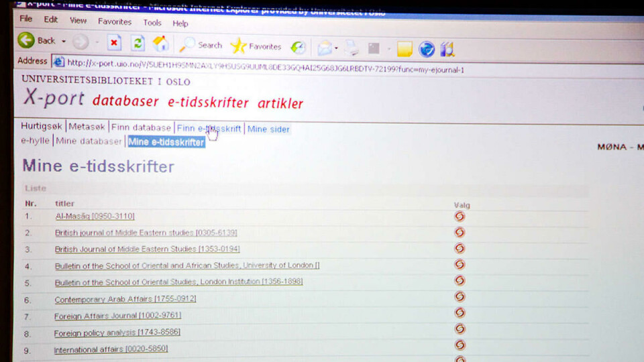Open the Mine databaser subtab
Viewport: 644px width, 362px height.
pos(89,141)
